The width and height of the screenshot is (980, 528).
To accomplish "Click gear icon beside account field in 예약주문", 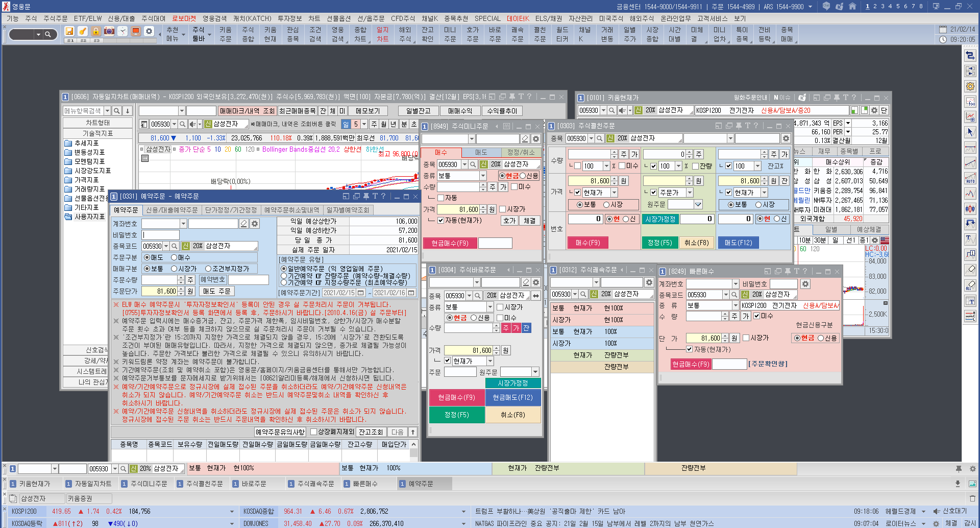I will (255, 224).
